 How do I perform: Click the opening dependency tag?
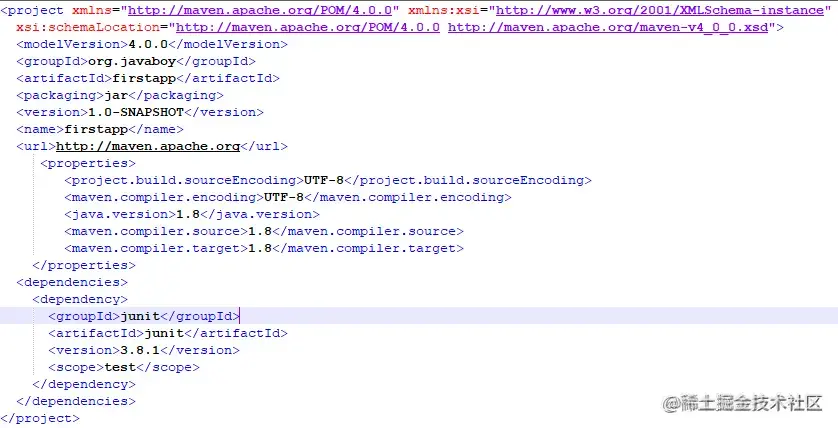click(x=80, y=300)
